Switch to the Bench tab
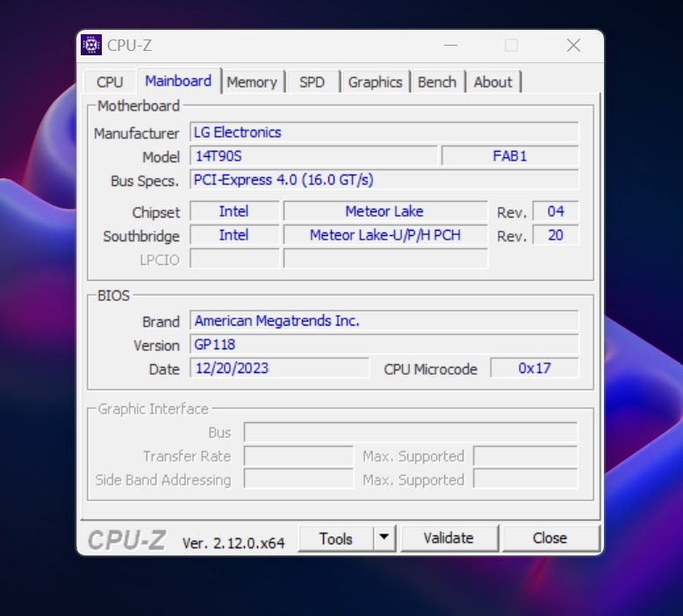 (x=437, y=82)
